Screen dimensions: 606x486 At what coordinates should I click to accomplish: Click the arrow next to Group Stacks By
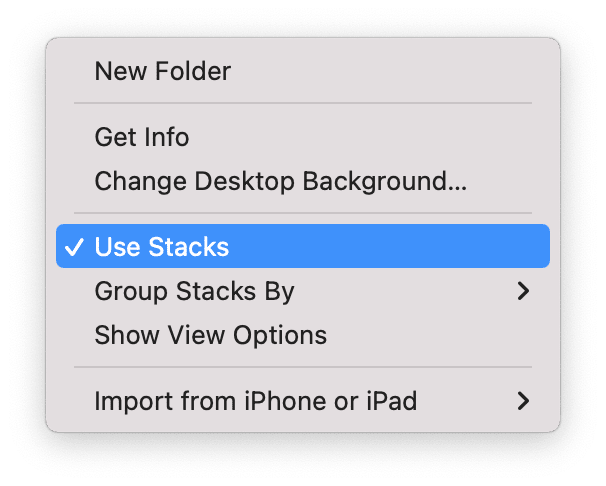(x=522, y=292)
